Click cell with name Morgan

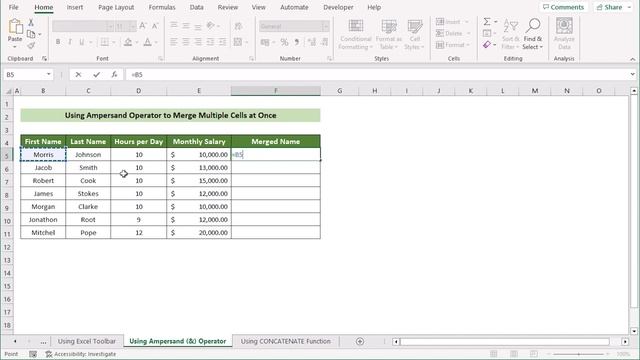[x=43, y=207]
